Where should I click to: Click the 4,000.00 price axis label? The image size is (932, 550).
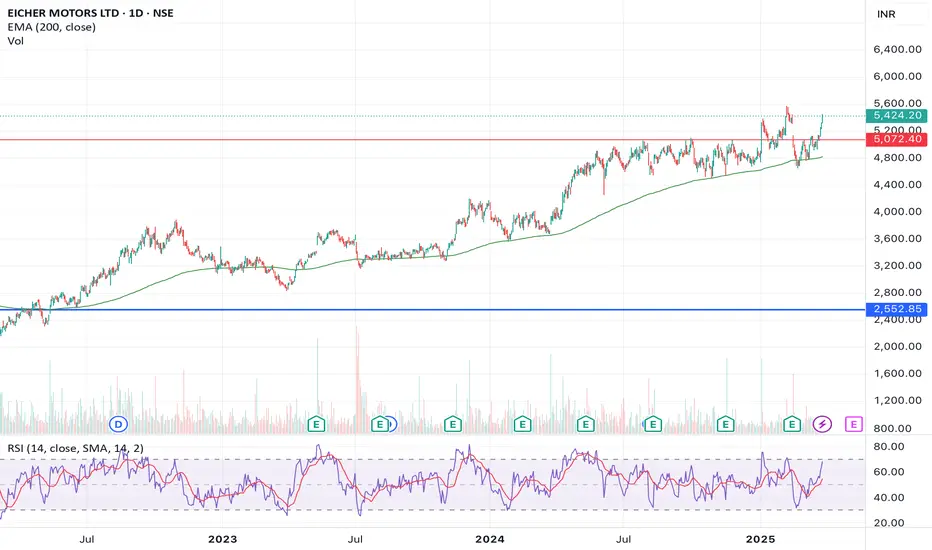(x=898, y=211)
